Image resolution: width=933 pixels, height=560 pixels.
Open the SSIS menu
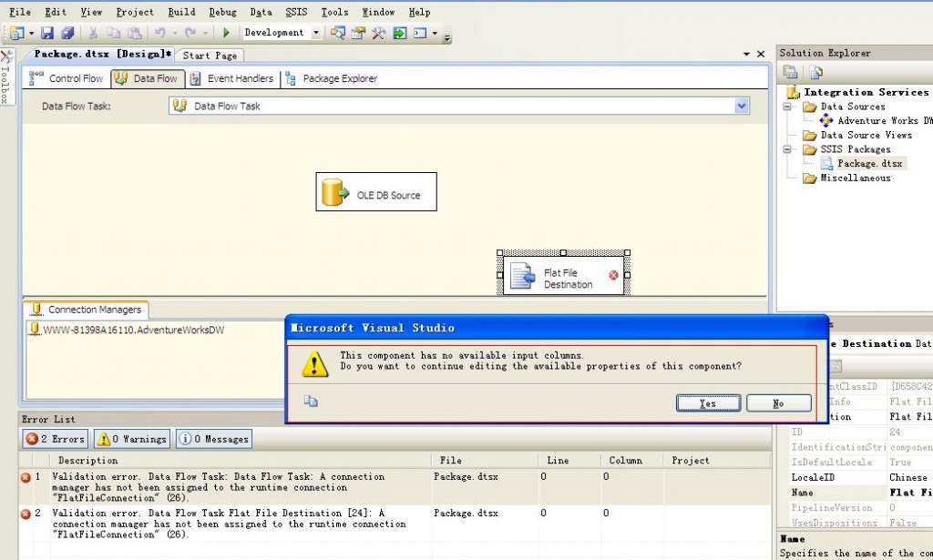[296, 12]
